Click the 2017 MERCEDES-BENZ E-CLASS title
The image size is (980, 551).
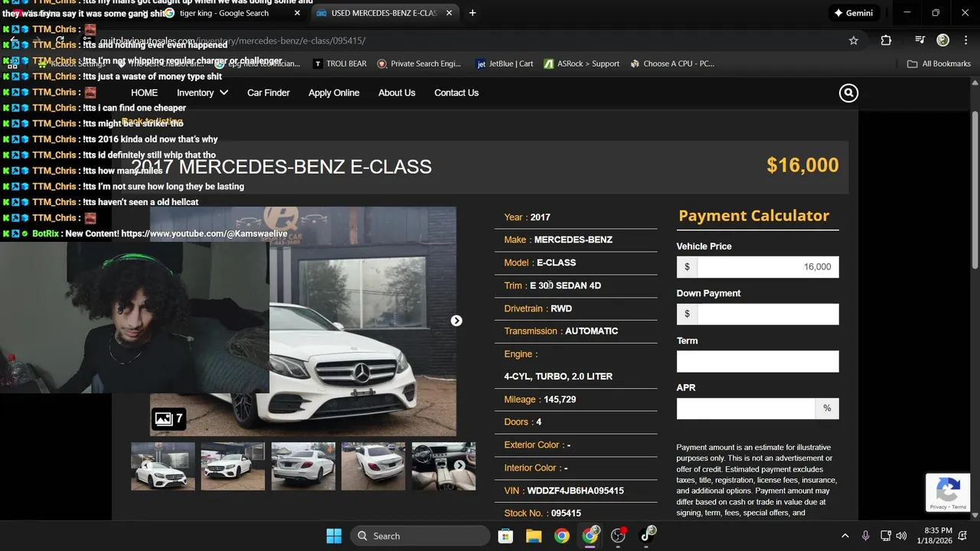coord(282,167)
